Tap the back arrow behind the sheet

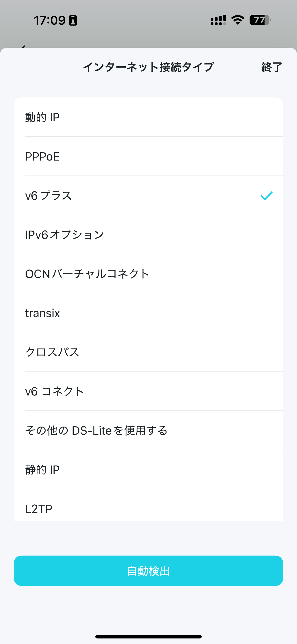pyautogui.click(x=23, y=46)
